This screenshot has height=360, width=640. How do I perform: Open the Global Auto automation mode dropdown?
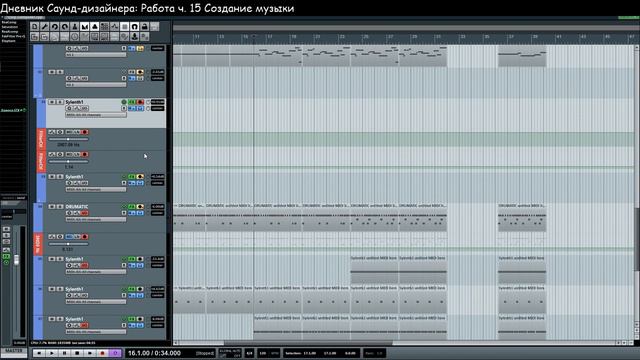[x=230, y=353]
